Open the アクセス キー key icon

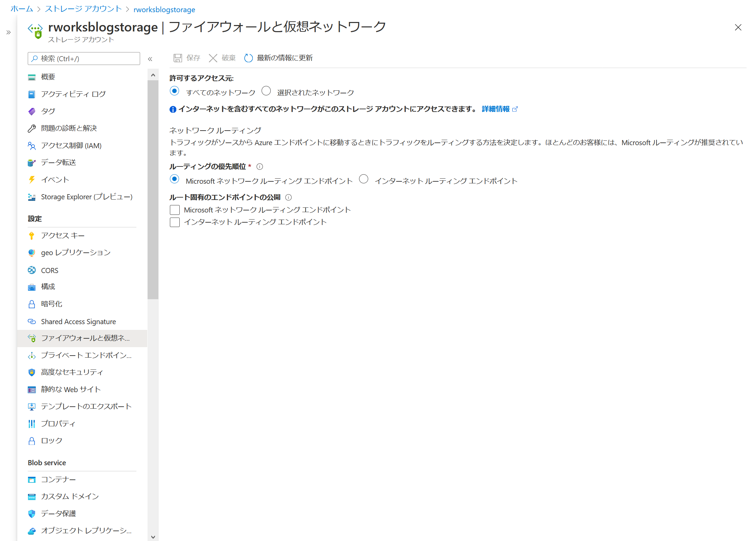(32, 236)
